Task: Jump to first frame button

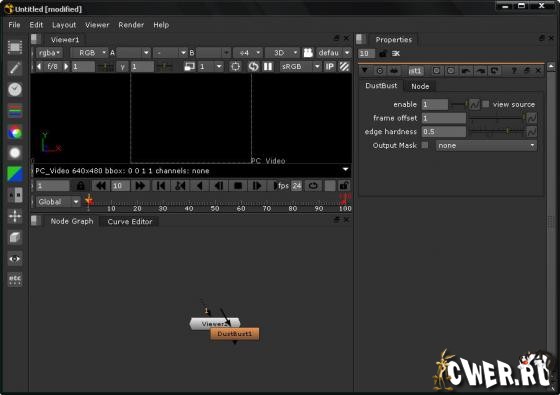Action: pos(161,186)
